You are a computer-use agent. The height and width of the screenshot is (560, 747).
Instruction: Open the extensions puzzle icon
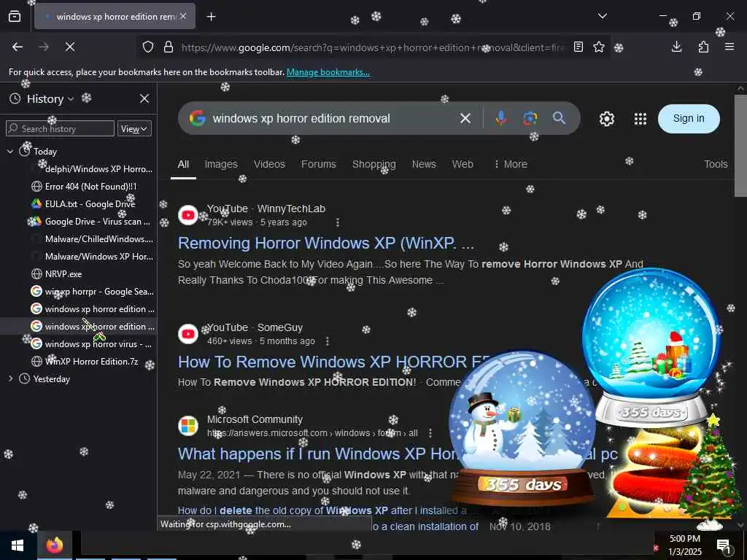(703, 47)
